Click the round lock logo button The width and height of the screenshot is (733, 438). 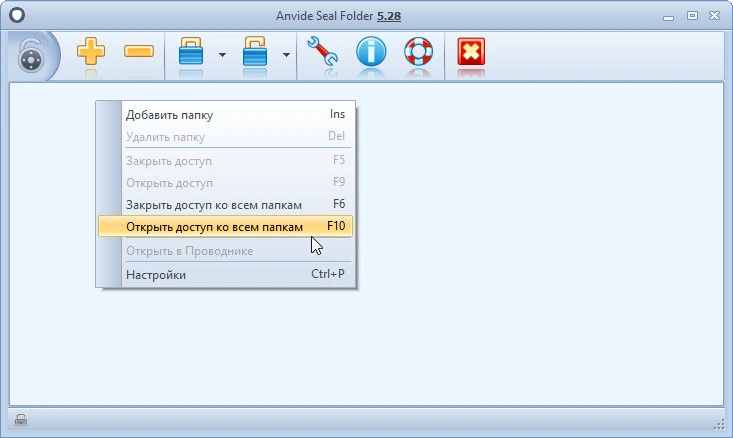click(x=31, y=56)
